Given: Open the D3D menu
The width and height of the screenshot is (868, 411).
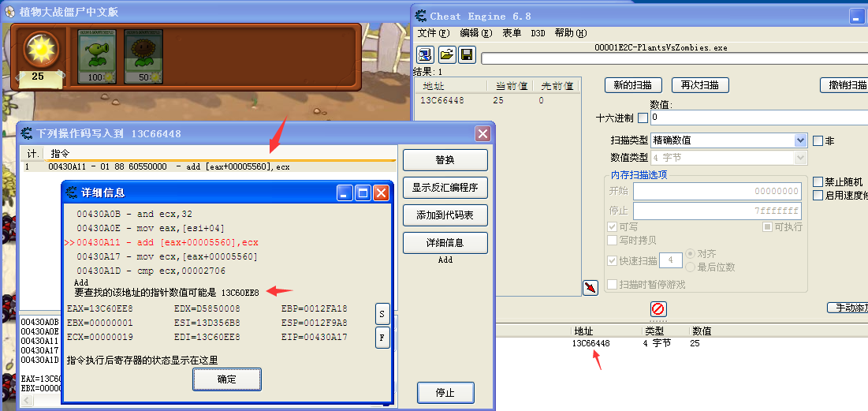Looking at the screenshot, I should pos(538,33).
